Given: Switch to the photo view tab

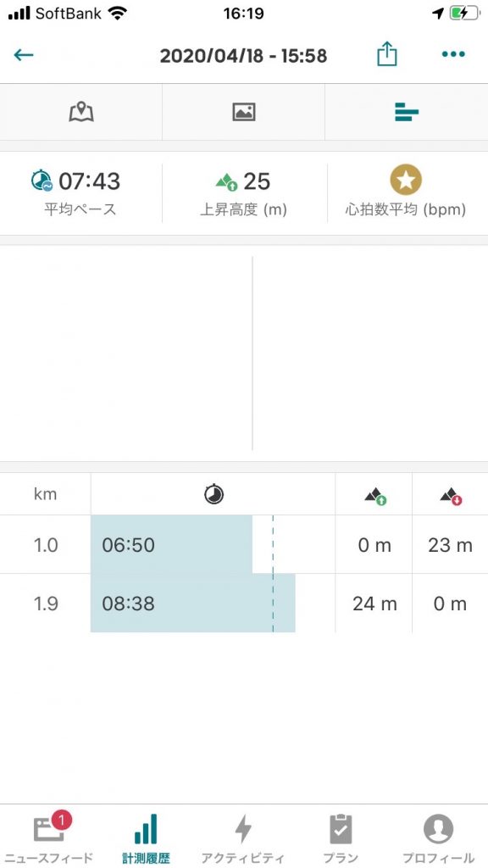Looking at the screenshot, I should click(243, 112).
